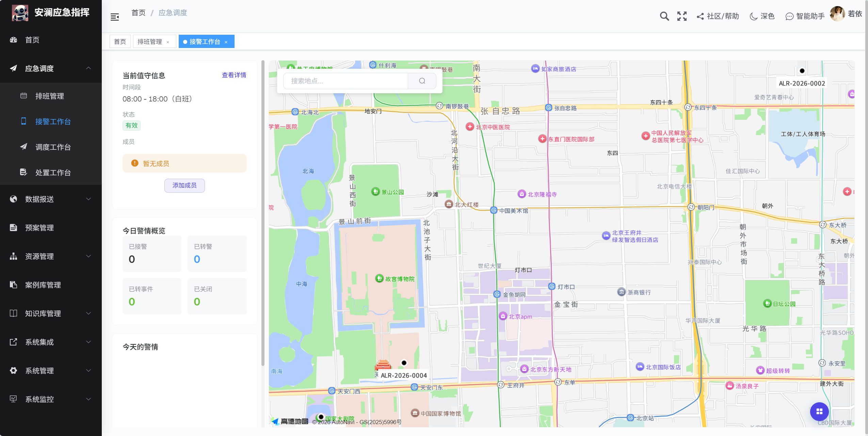Image resolution: width=868 pixels, height=436 pixels.
Task: Open 社区/帮助 share link
Action: tap(718, 16)
